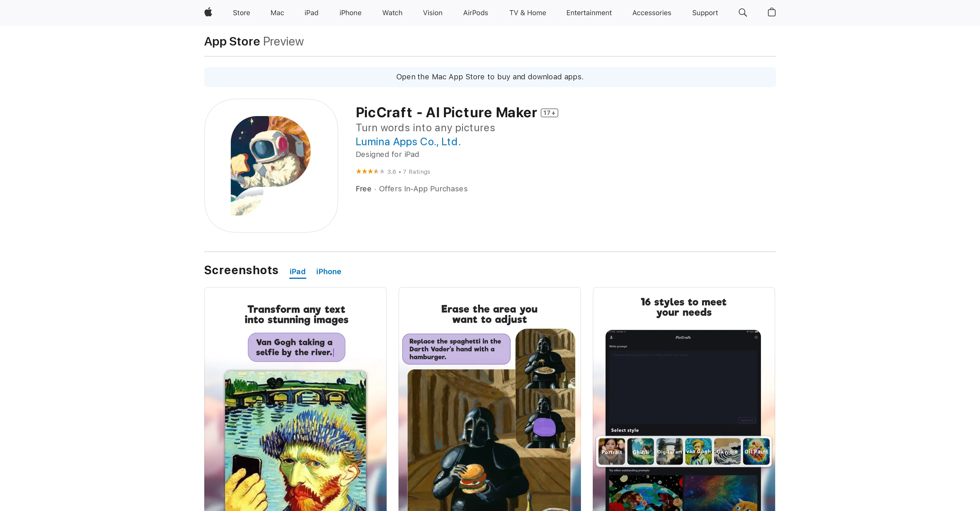The image size is (980, 511).
Task: Open the Van Gogh selfie screenshot
Action: tap(295, 399)
